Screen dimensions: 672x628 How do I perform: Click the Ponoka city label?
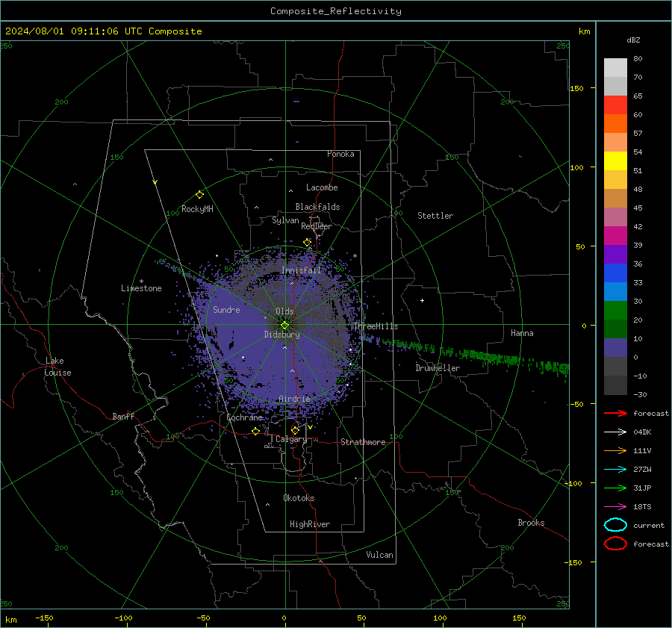(x=340, y=154)
